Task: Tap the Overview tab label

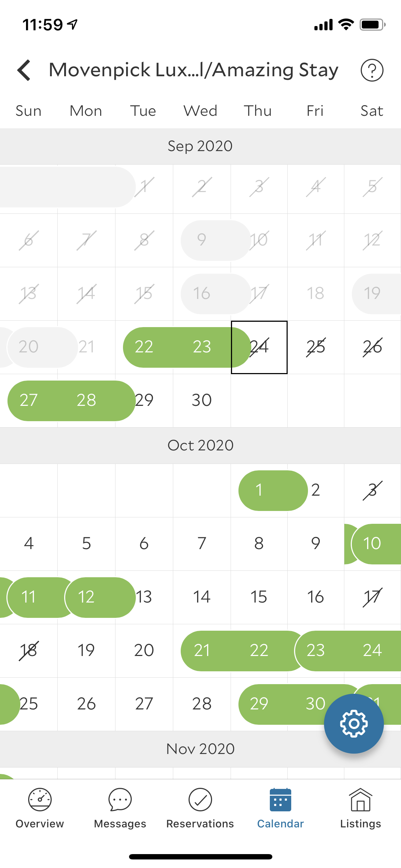Action: point(40,824)
